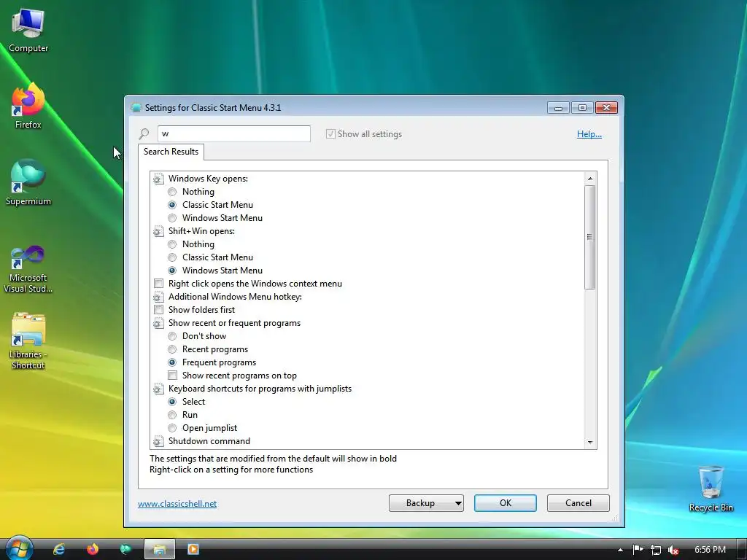Open the file explorer taskbar button
Screen dimensions: 747x560
[x=160, y=550]
